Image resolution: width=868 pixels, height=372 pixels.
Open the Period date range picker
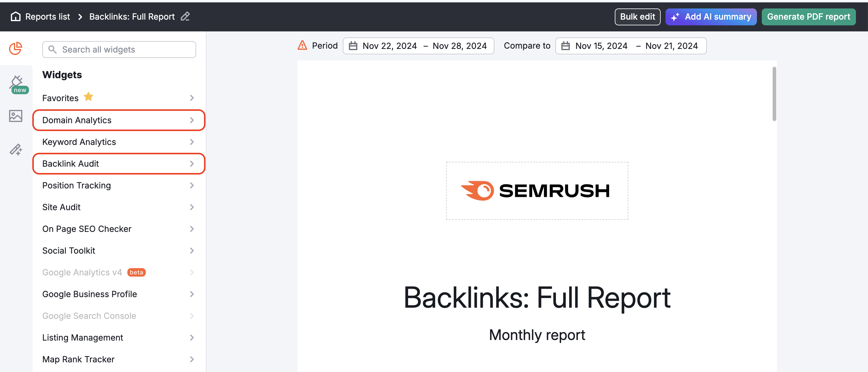(418, 46)
